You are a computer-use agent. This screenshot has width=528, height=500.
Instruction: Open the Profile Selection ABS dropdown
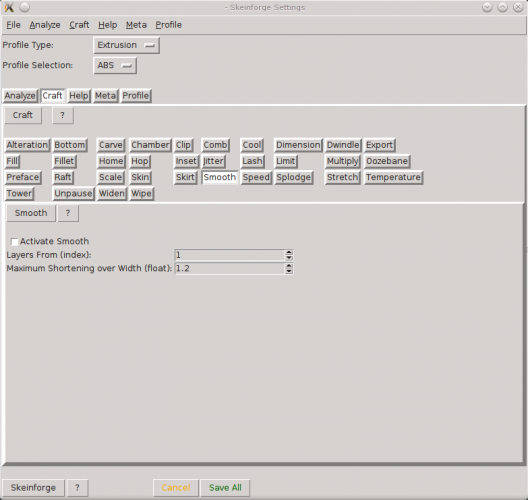point(115,65)
